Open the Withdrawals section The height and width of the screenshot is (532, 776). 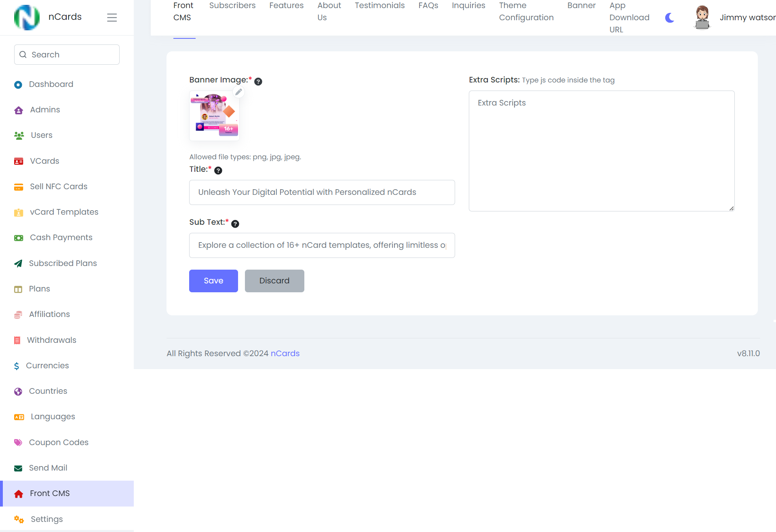point(53,340)
